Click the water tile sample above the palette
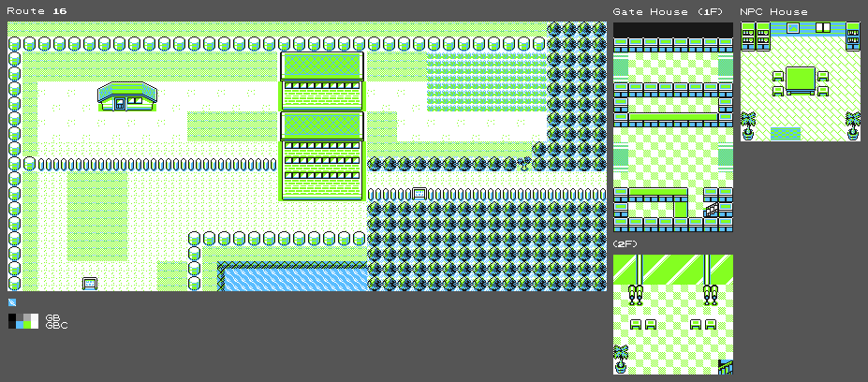Viewport: 868px width, 382px height. [x=12, y=302]
